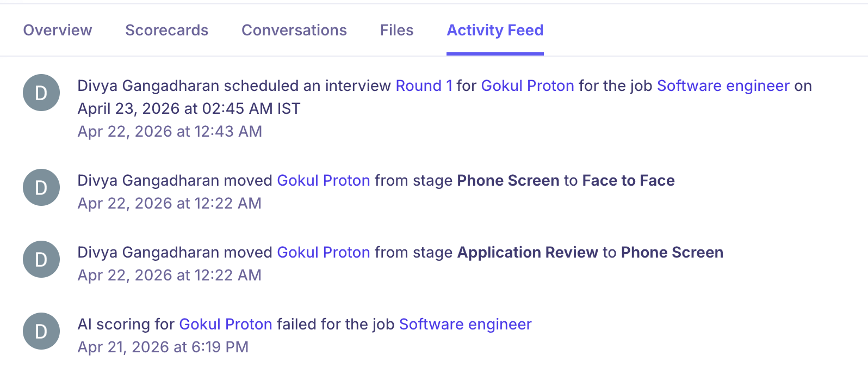Click Gokul Proton in Application Review entry
868x379 pixels.
coord(323,253)
